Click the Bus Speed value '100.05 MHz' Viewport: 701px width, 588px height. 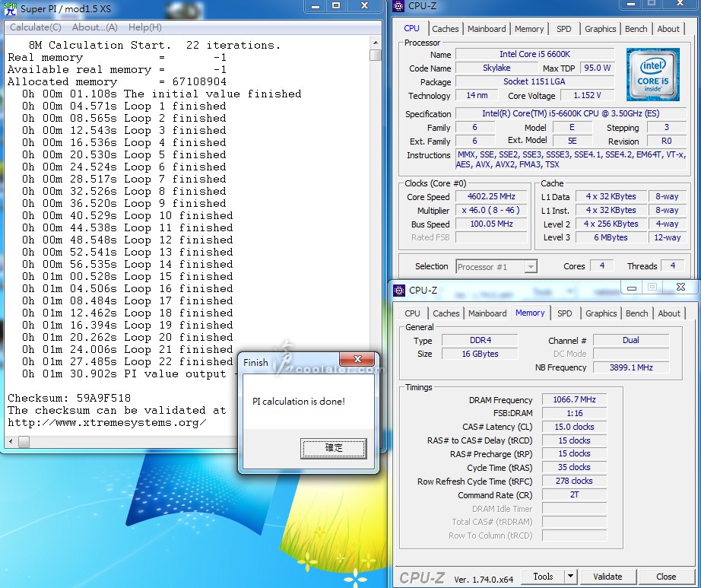(x=491, y=224)
